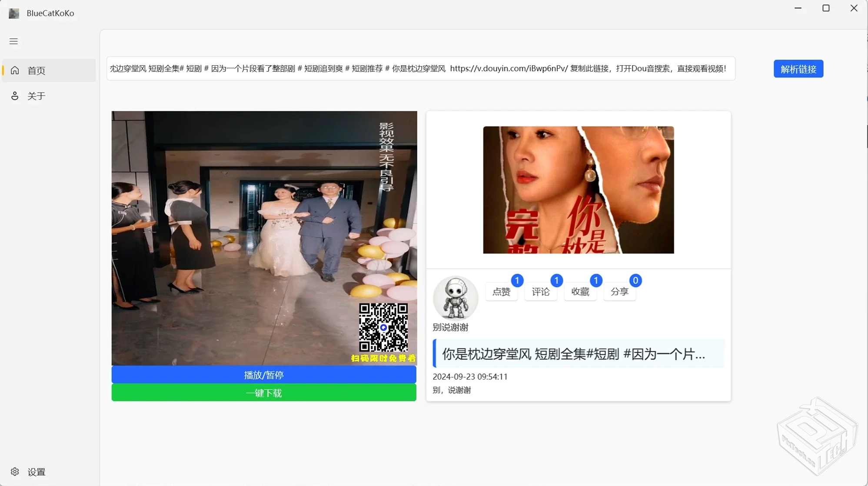Click the likes count badge on 点赞
The width and height of the screenshot is (868, 486).
(517, 280)
